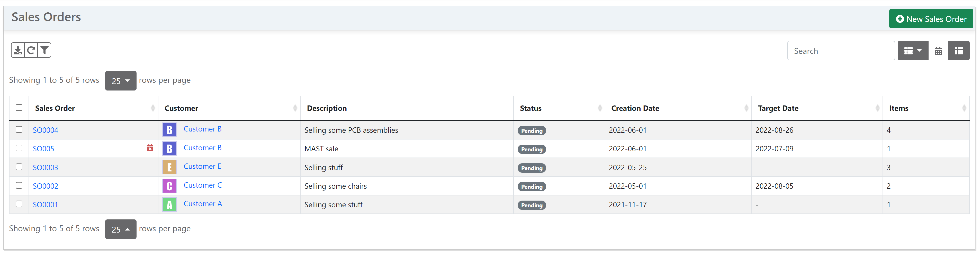Expand the top rows-per-page dropdown
The image size is (980, 255).
click(121, 81)
